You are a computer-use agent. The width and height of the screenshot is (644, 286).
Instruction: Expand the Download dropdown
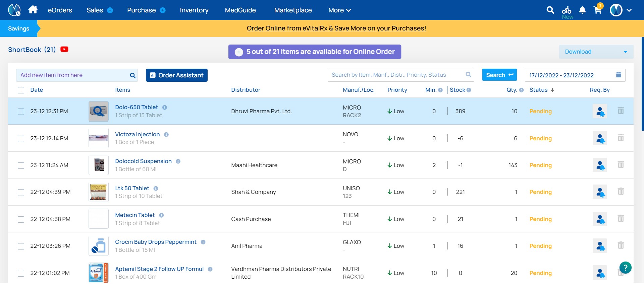click(x=596, y=52)
